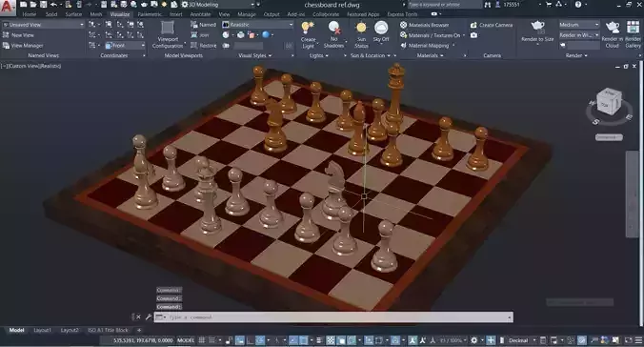Open the Realistic visual style dropdown
Viewport: 644px width, 347px height.
pos(257,25)
